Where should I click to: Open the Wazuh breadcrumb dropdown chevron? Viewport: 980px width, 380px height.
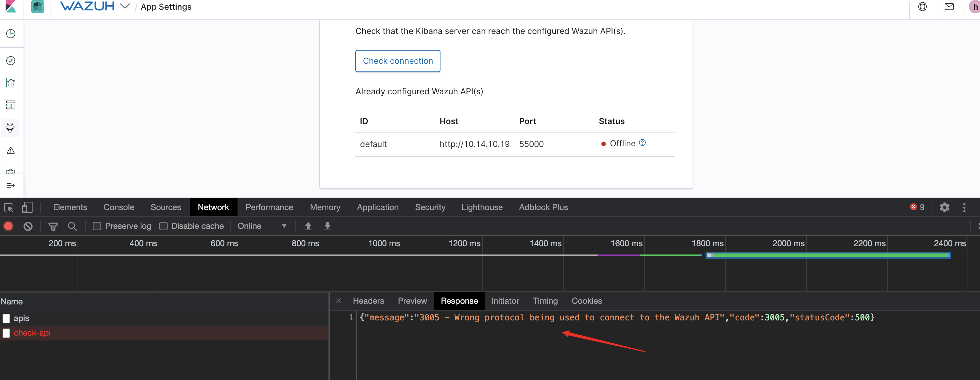click(x=124, y=7)
